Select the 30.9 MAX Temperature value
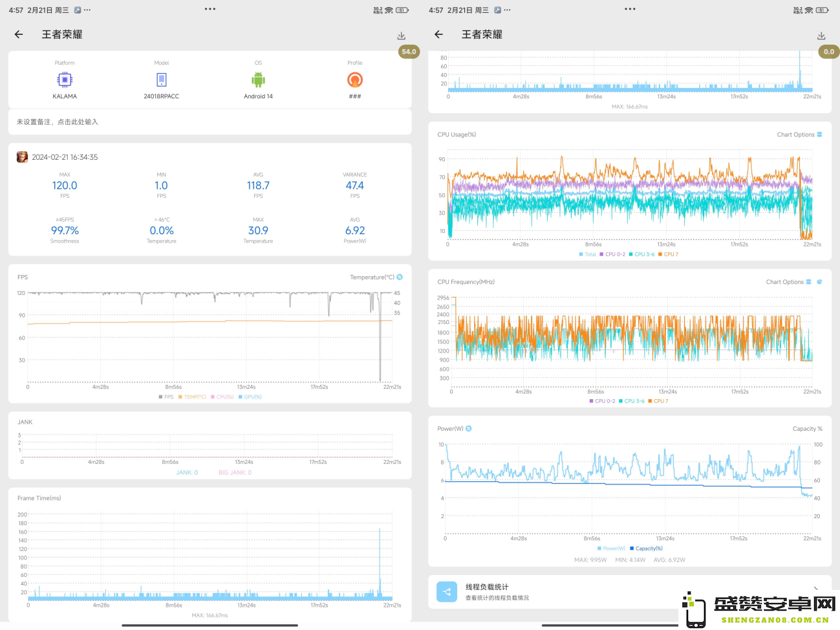This screenshot has width=840, height=630. click(258, 231)
